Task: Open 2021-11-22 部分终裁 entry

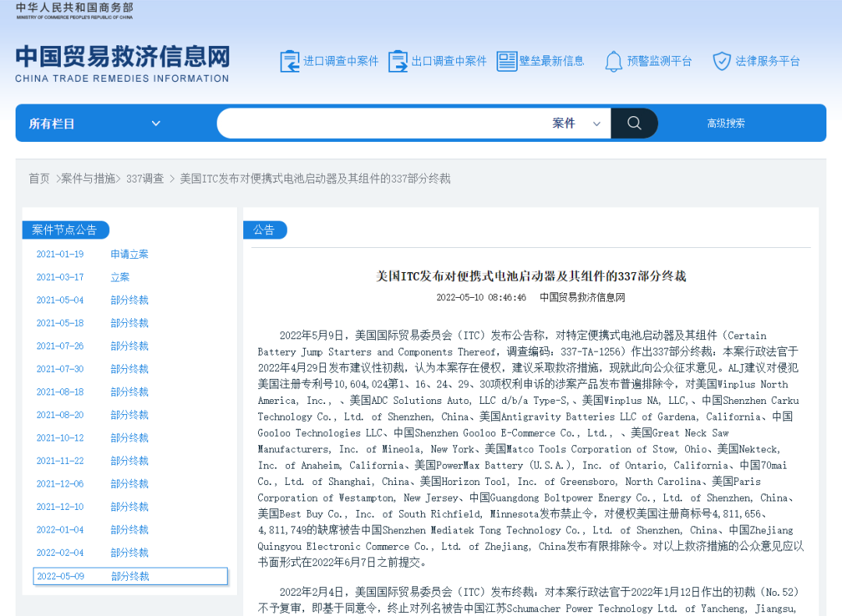Action: (x=92, y=461)
